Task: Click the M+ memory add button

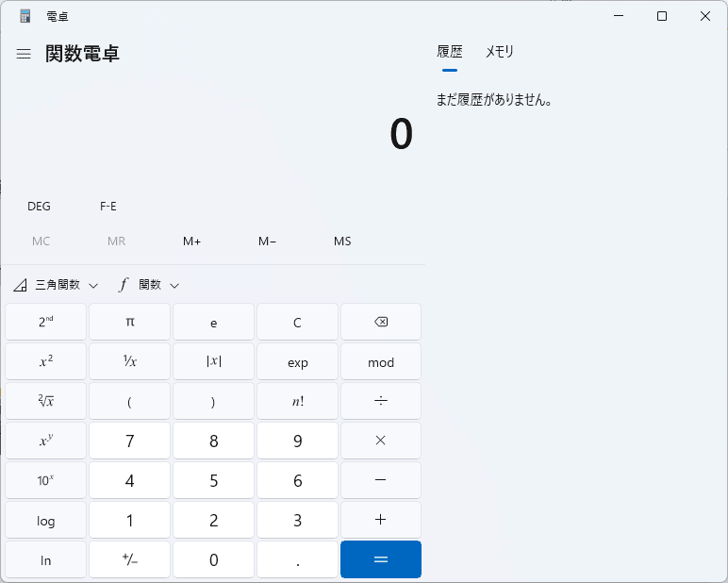Action: pyautogui.click(x=191, y=242)
